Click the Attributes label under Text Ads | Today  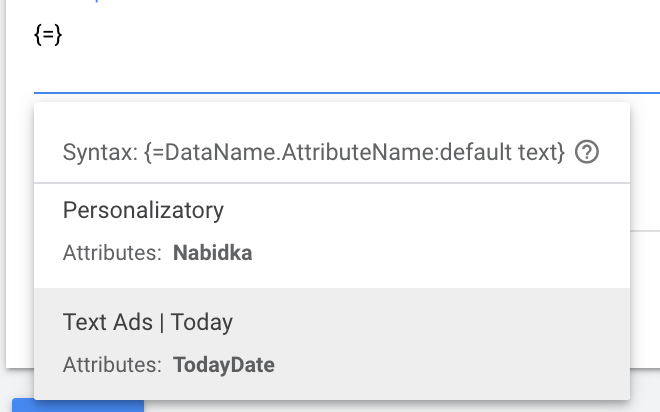pos(112,365)
